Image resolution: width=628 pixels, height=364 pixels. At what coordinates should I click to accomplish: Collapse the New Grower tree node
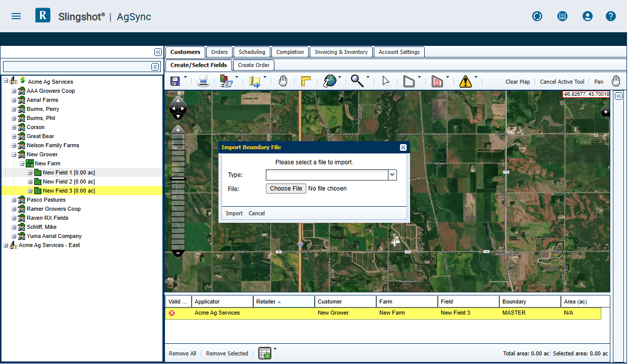pyautogui.click(x=14, y=154)
